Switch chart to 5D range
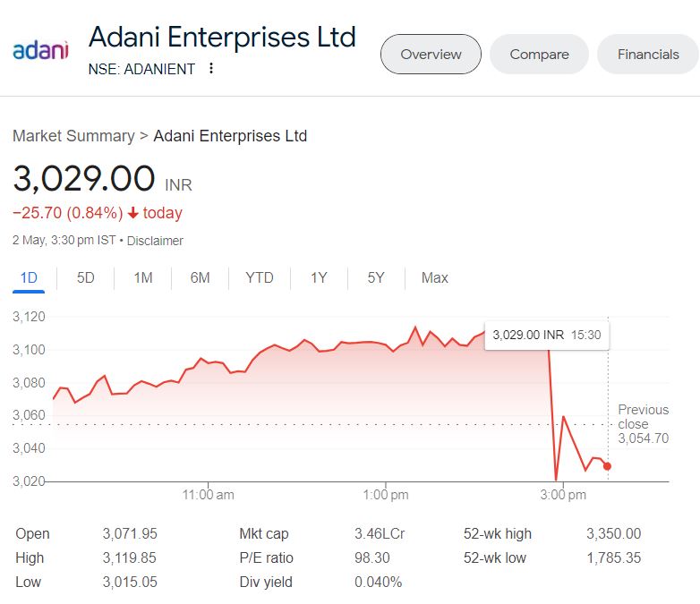Screen dimensions: 700x604 click(x=85, y=278)
